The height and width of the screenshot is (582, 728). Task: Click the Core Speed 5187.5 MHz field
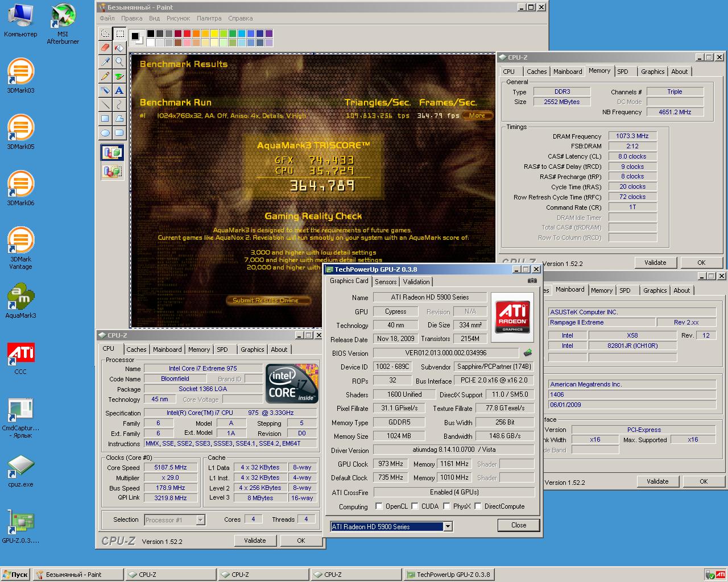click(x=171, y=467)
